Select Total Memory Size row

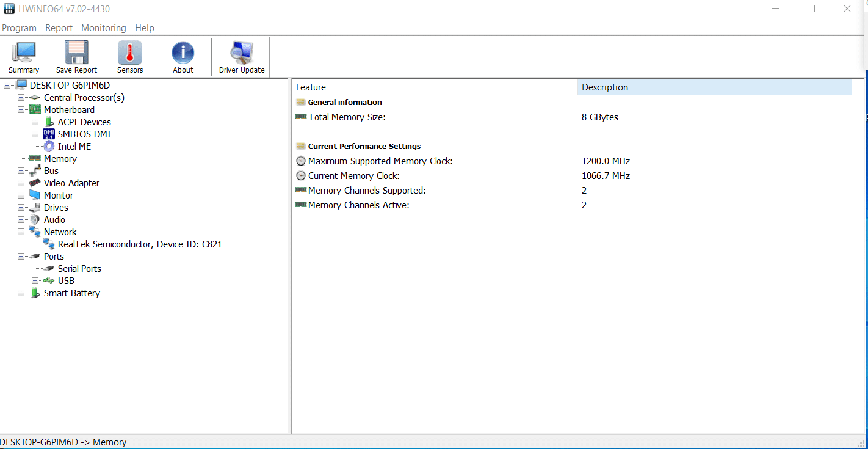(x=573, y=117)
